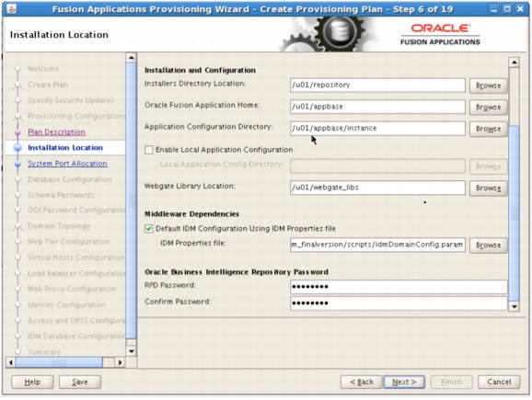This screenshot has width=532, height=400.
Task: Click left arrow of the steps horizontal scrollbar
Action: click(11, 362)
